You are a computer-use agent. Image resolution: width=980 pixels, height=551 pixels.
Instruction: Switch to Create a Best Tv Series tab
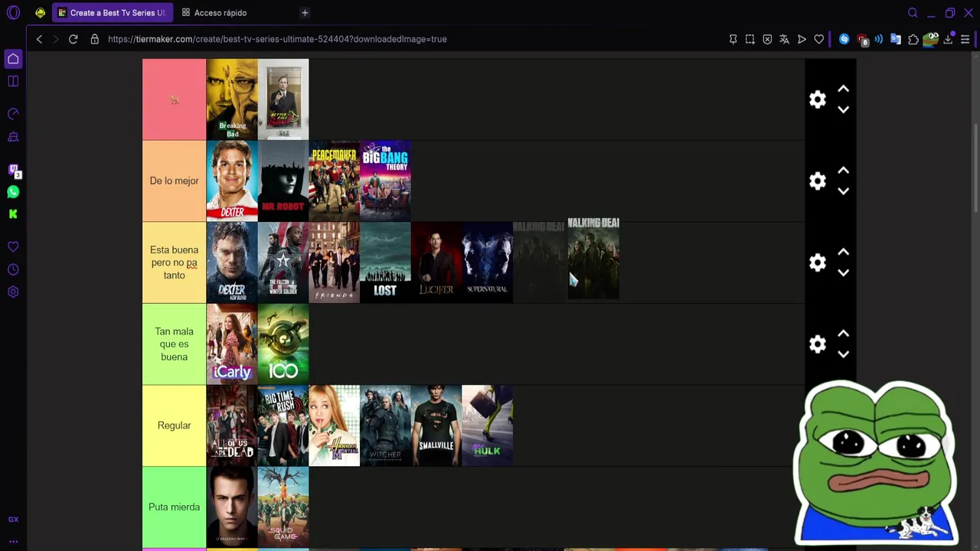[112, 13]
